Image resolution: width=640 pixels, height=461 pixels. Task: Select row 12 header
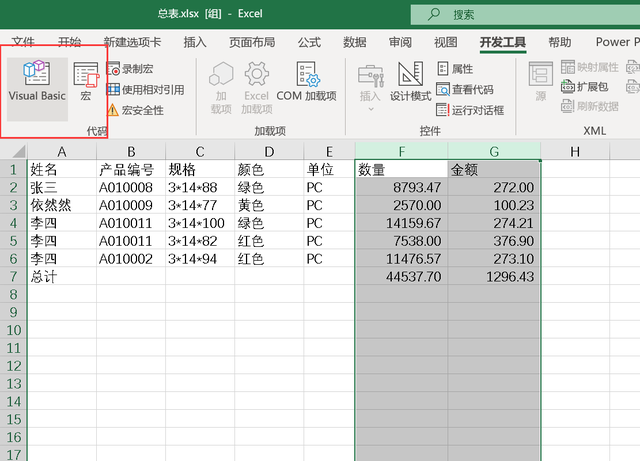tap(13, 366)
